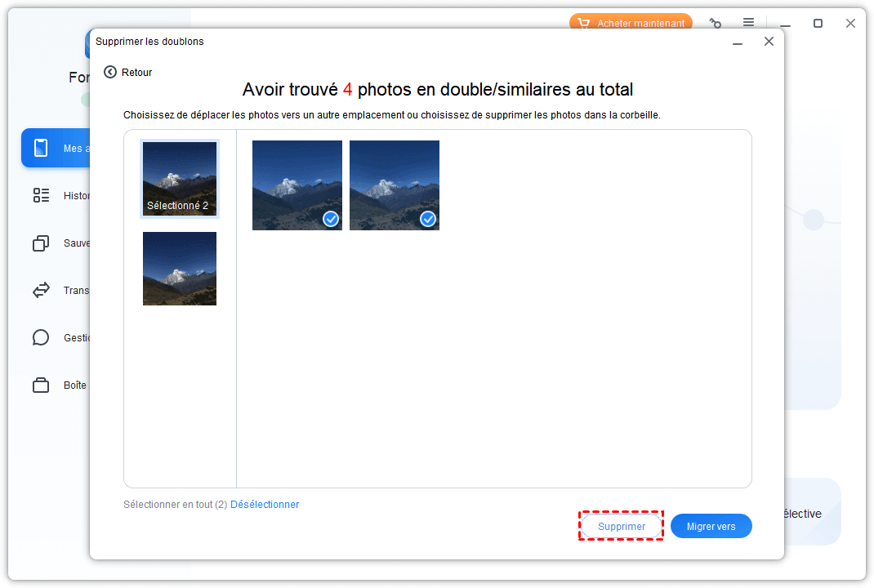Screen dimensions: 874x588
Task: Click the second large mountain photo preview
Action: pyautogui.click(x=394, y=185)
